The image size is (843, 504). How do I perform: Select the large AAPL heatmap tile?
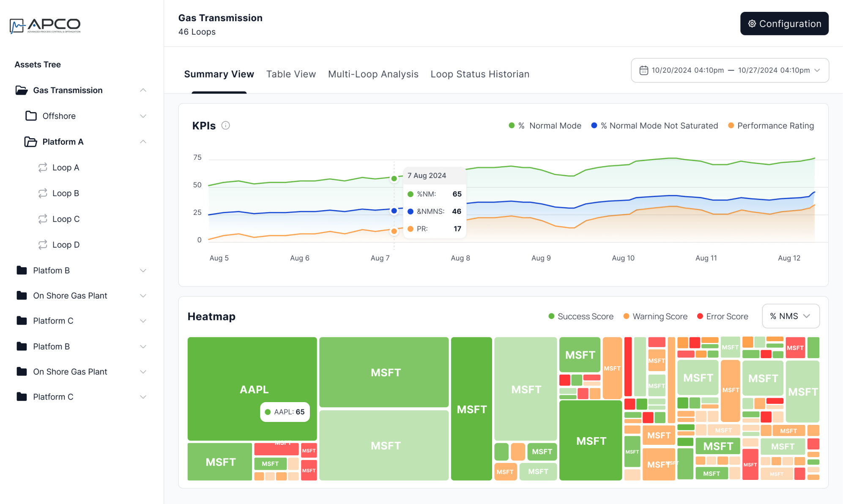[252, 389]
